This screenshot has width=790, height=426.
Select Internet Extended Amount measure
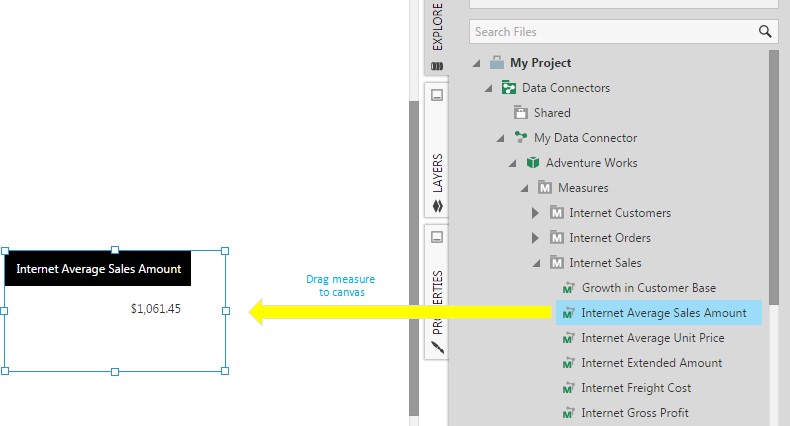[651, 363]
